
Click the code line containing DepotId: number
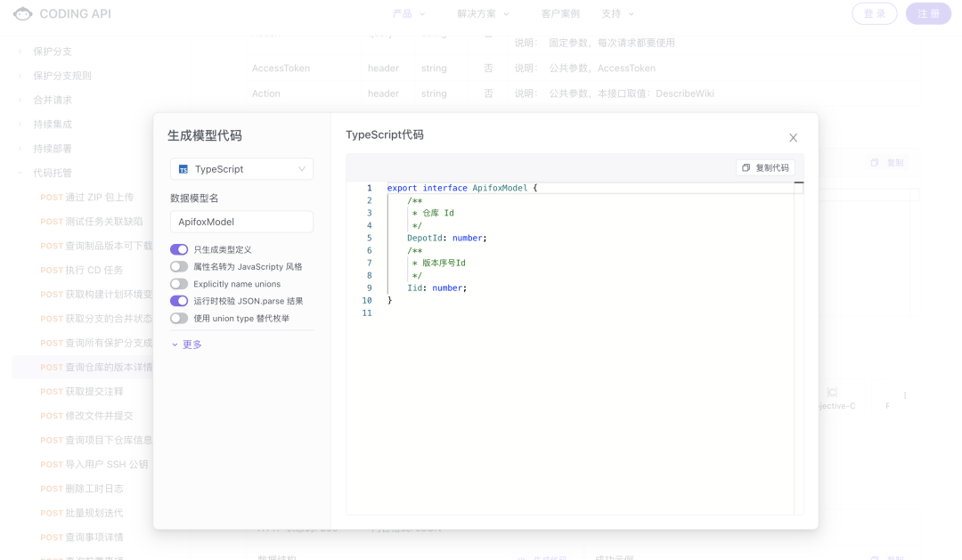point(446,238)
